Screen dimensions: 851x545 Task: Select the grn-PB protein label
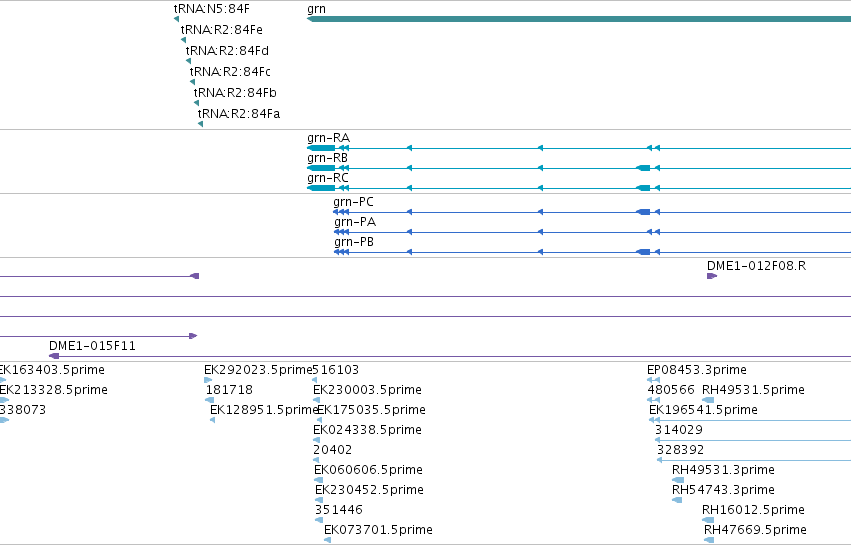(354, 242)
